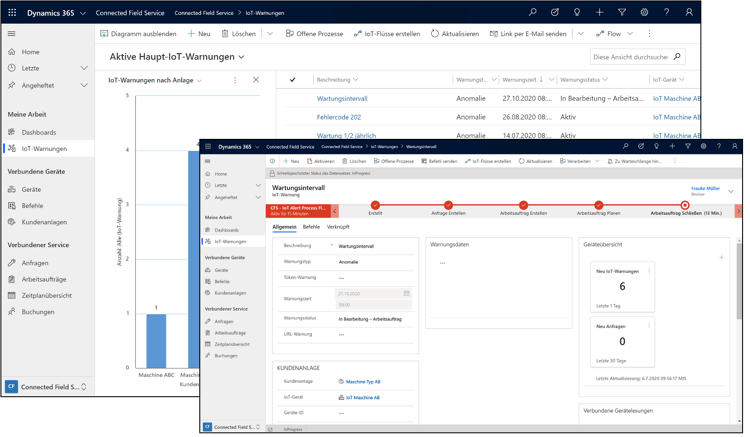This screenshot has height=437, width=750.
Task: Toggle the select-all checkmark in grid header
Action: (x=292, y=80)
